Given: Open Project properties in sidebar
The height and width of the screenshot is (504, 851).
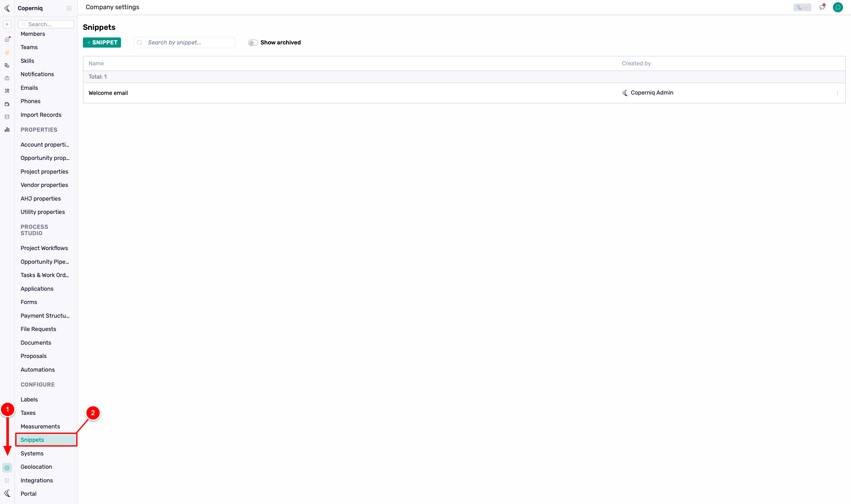Looking at the screenshot, I should [44, 171].
